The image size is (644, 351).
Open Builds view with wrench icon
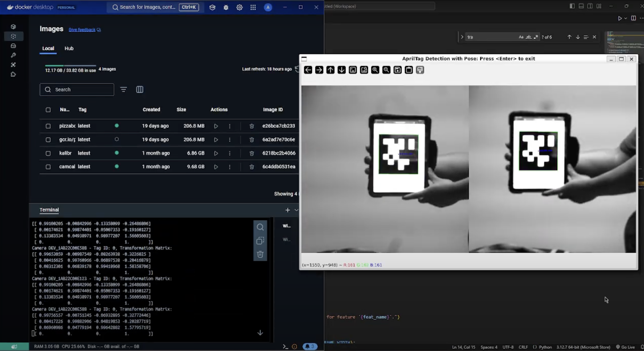[x=13, y=55]
